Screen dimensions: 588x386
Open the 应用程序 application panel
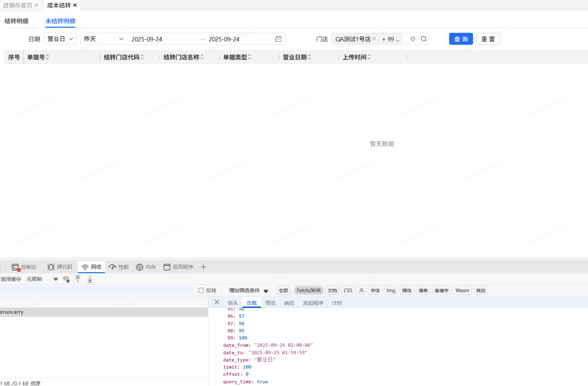point(178,267)
